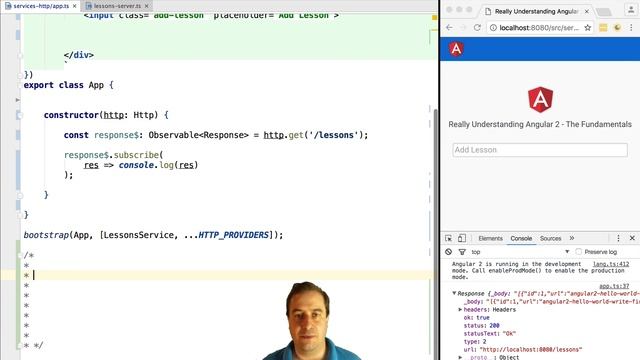Show more DevTools tabs with the chevron
This screenshot has height=360, width=640.
pyautogui.click(x=572, y=238)
